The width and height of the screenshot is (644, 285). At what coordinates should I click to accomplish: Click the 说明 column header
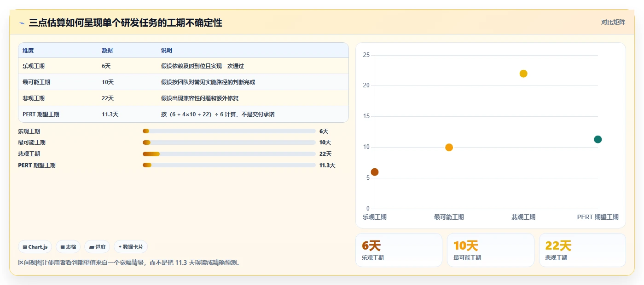tap(167, 51)
